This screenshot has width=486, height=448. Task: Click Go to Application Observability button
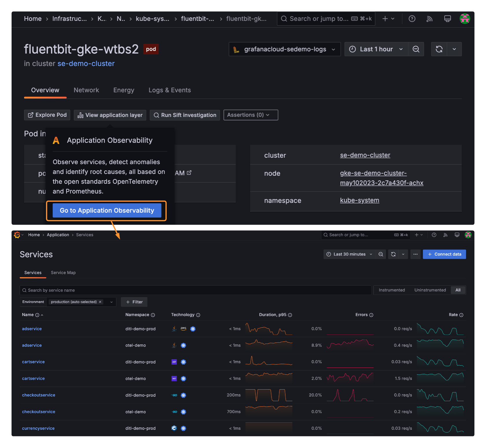[107, 211]
